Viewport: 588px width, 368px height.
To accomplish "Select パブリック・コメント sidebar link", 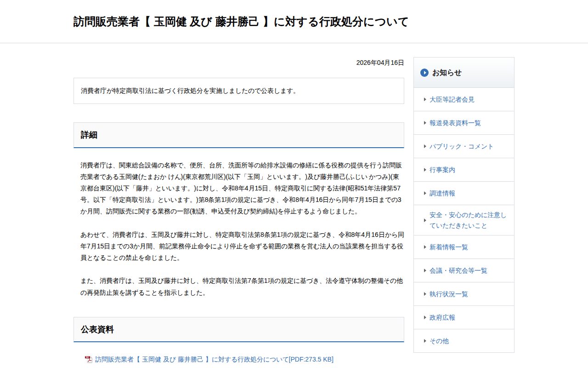I will coord(461,146).
